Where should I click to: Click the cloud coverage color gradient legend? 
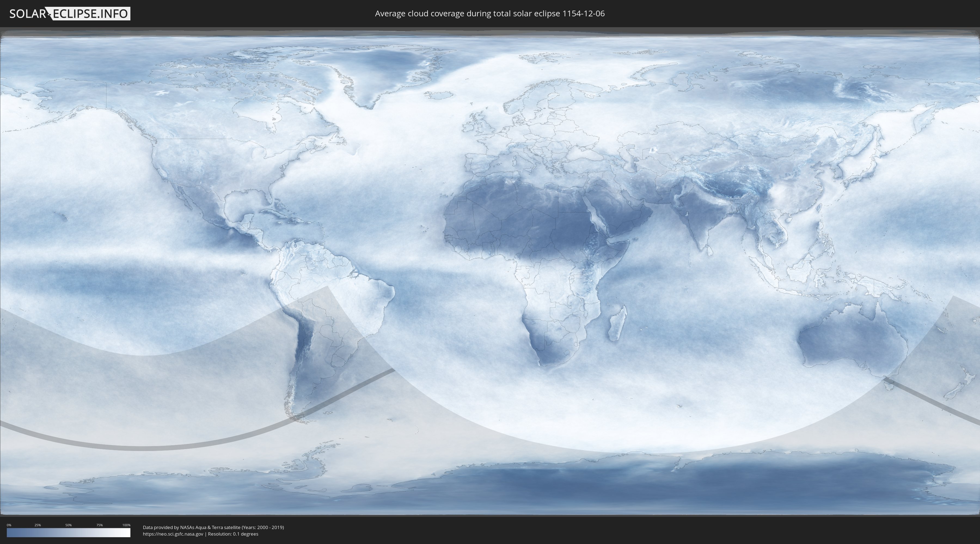point(69,533)
